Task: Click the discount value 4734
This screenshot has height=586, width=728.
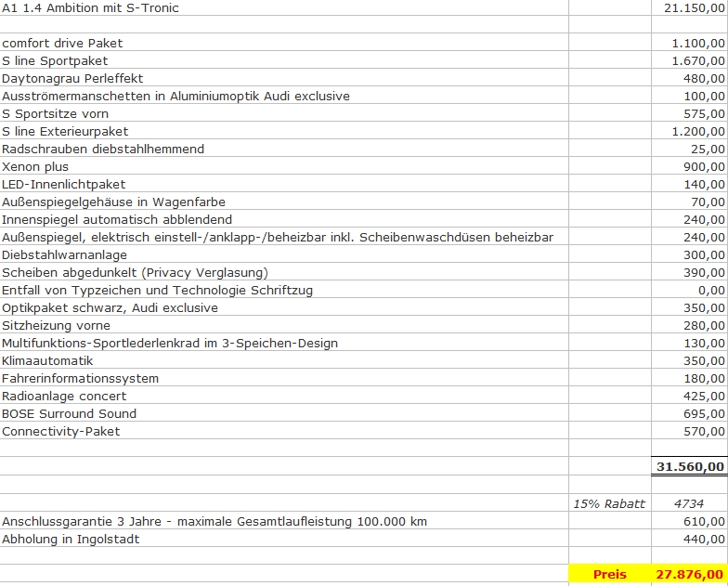Action: [x=689, y=503]
